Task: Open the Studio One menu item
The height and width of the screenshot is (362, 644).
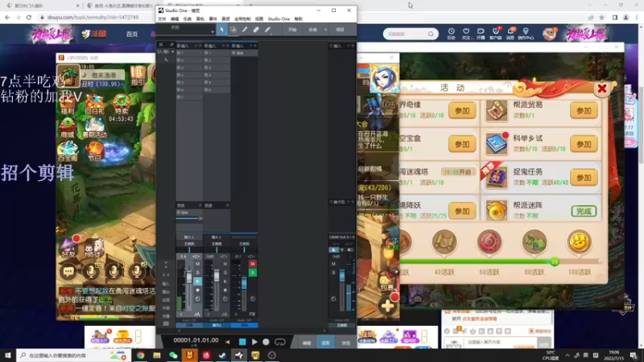Action: pos(279,19)
